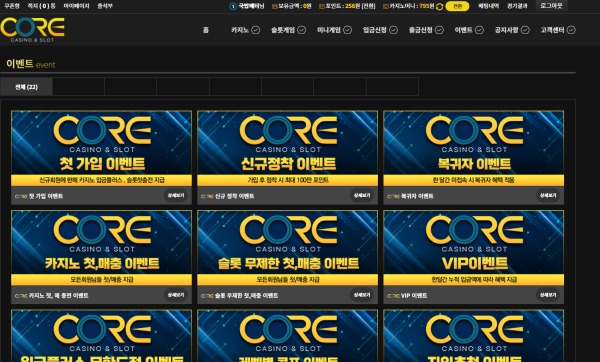Image resolution: width=600 pixels, height=362 pixels.
Task: Open the 복귀자 이벤트 banner image
Action: [474, 148]
